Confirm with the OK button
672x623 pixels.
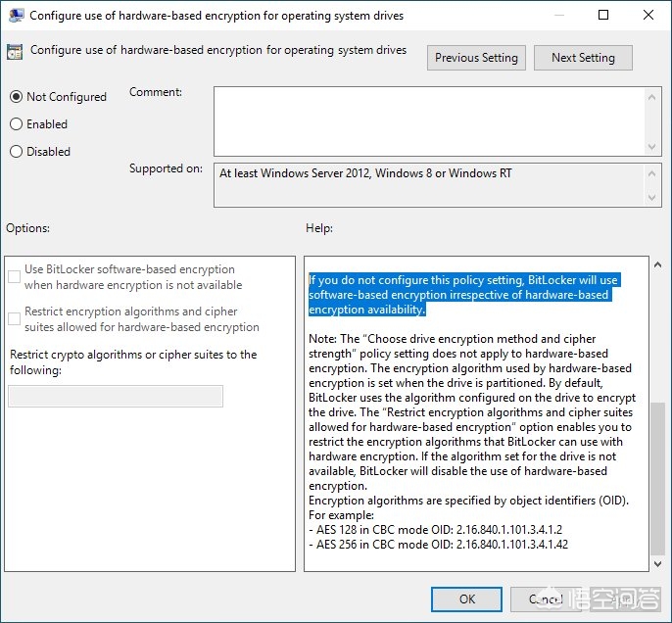(466, 599)
